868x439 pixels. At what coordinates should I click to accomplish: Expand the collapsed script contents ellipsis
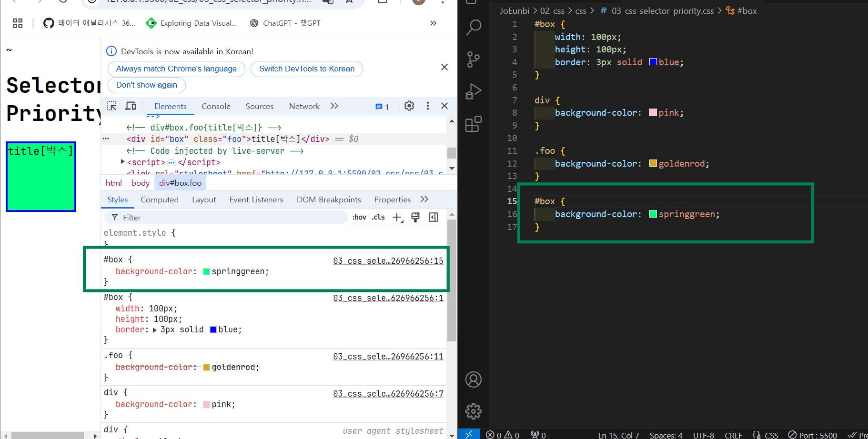point(172,162)
